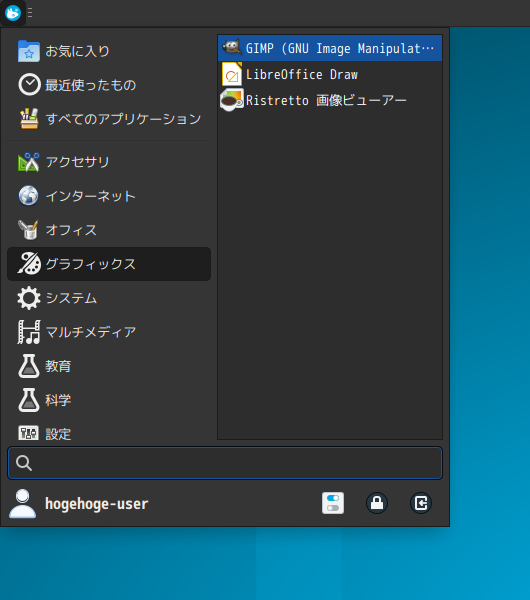Viewport: 530px width, 600px height.
Task: Click the hogehoge-user profile avatar
Action: pyautogui.click(x=23, y=504)
